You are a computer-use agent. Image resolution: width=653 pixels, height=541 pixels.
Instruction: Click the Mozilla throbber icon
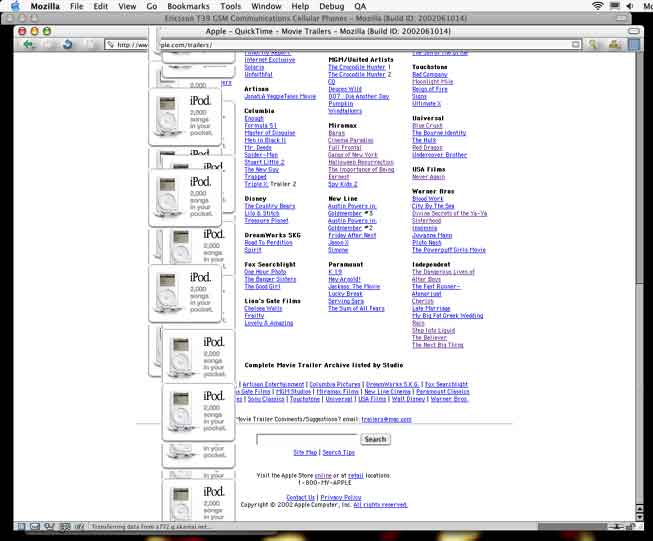point(634,44)
